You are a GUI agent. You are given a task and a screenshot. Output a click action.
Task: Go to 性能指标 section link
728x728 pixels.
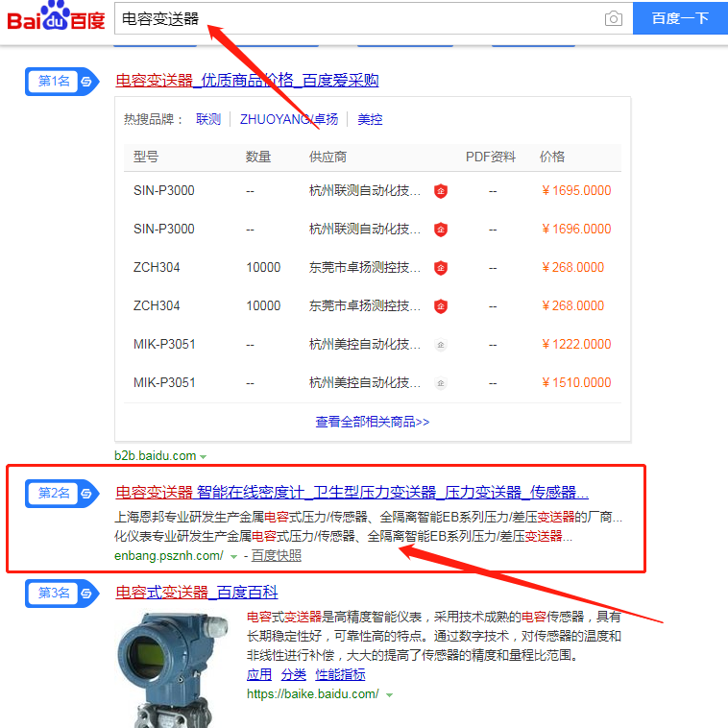(x=340, y=675)
